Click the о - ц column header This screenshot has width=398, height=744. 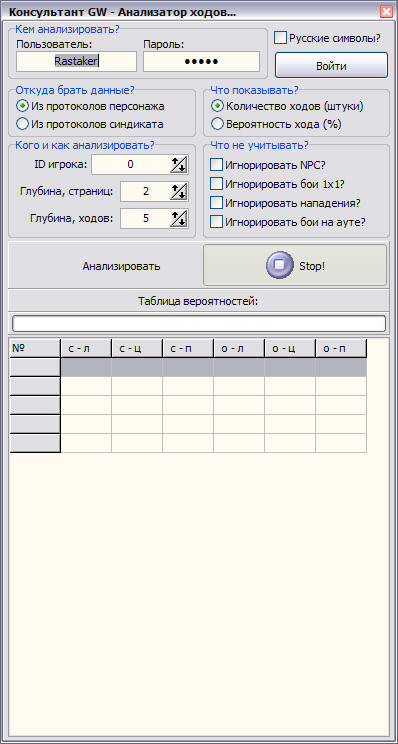tap(290, 348)
